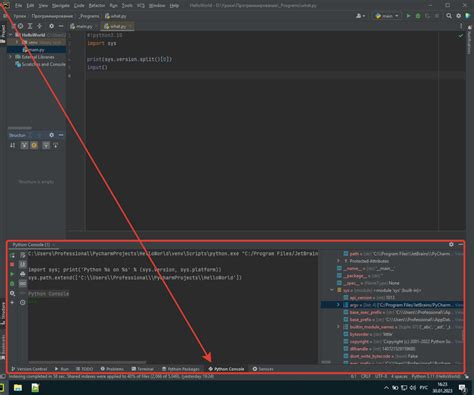474x395 pixels.
Task: Click the Project panel options gear
Action: 51,26
